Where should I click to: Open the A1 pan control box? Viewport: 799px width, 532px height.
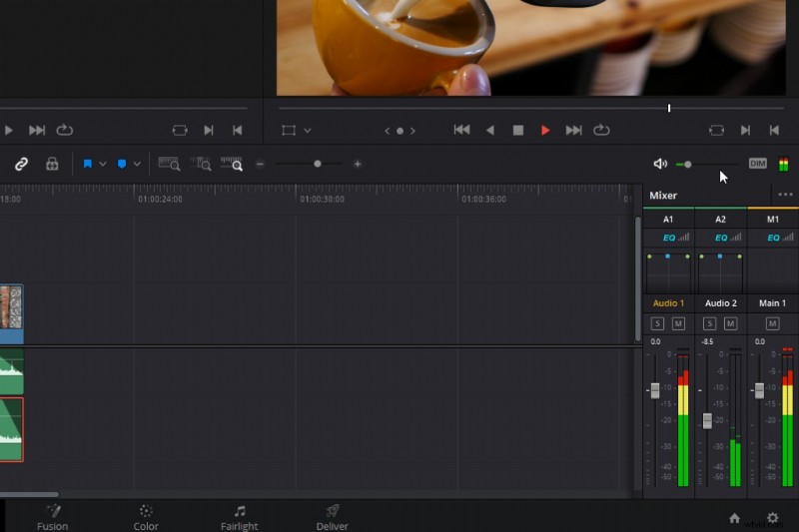[668, 271]
